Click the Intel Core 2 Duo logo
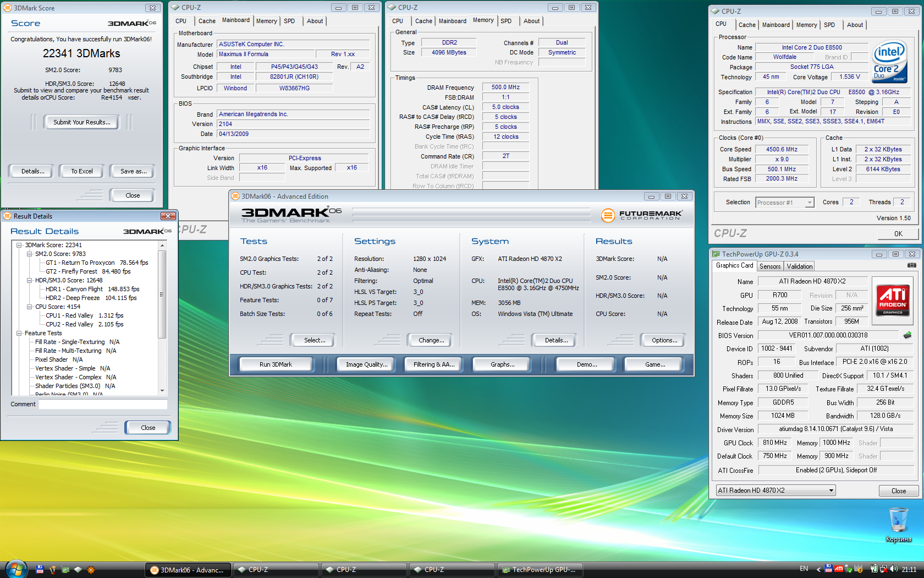The width and height of the screenshot is (924, 578). tap(890, 62)
